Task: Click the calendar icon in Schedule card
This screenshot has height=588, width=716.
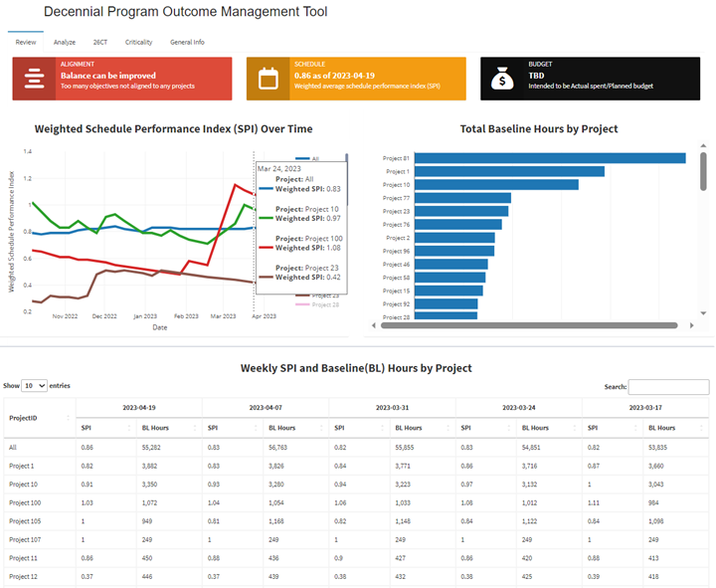Action: tap(268, 79)
